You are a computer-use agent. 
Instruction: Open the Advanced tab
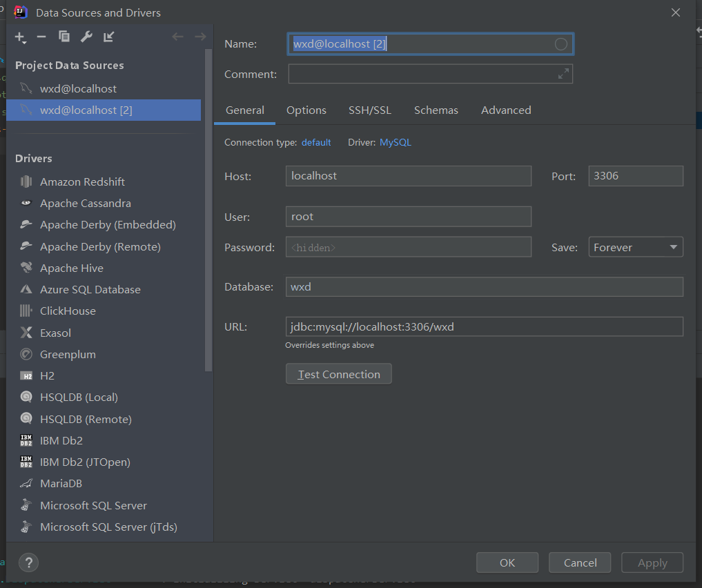click(506, 110)
